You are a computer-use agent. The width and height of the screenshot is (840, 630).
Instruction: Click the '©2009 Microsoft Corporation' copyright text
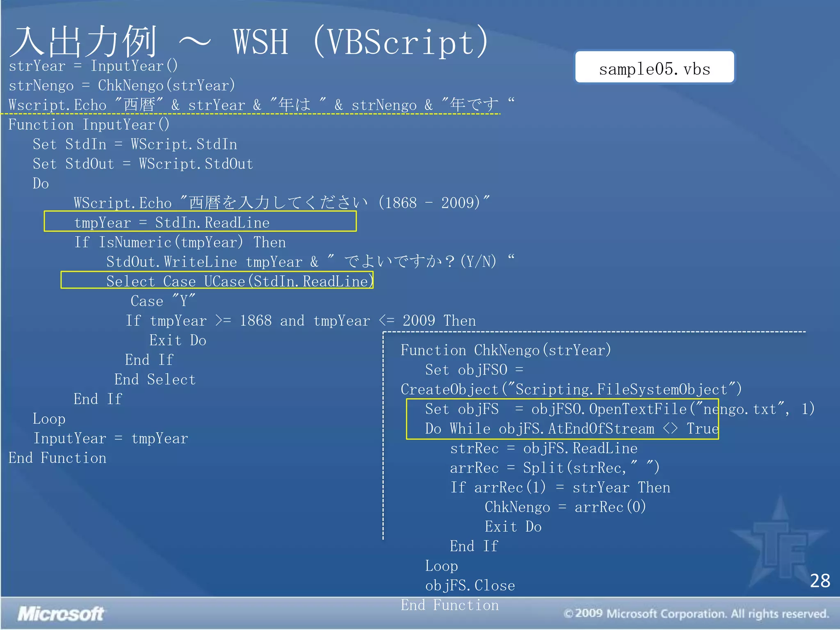(696, 614)
